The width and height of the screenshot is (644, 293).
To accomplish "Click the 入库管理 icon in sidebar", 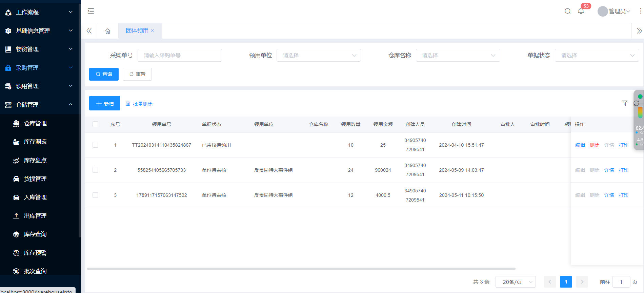I will [x=16, y=197].
